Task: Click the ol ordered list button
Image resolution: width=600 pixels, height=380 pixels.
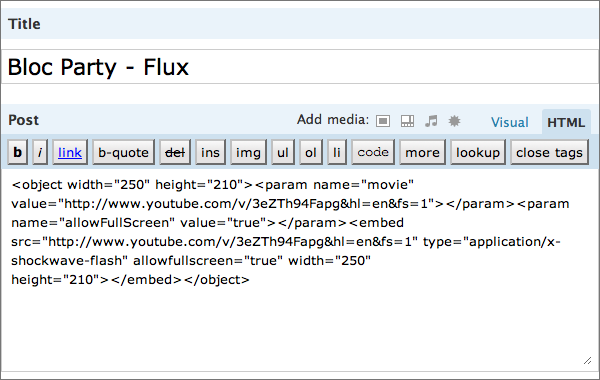Action: coord(311,152)
